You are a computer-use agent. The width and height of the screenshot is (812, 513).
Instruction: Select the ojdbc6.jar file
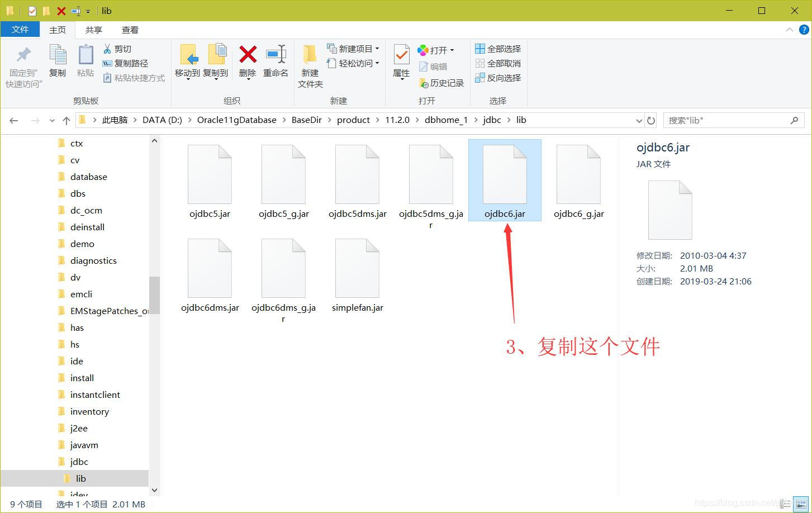505,180
